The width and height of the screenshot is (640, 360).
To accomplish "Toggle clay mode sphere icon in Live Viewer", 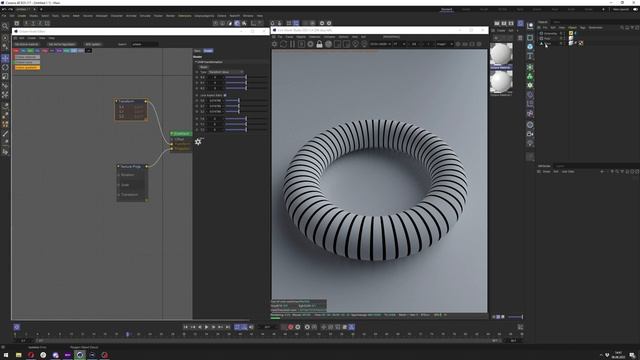I will pos(328,44).
